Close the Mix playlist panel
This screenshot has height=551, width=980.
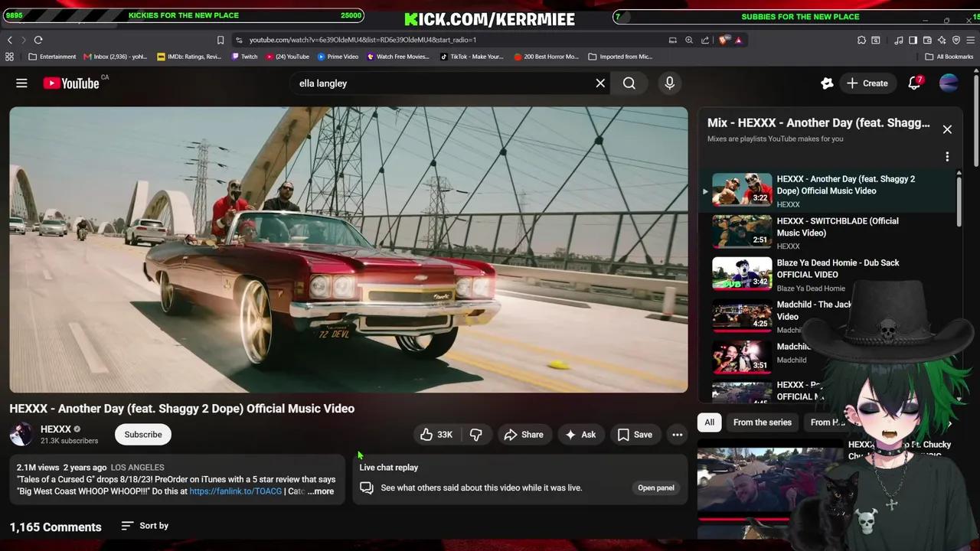(947, 129)
